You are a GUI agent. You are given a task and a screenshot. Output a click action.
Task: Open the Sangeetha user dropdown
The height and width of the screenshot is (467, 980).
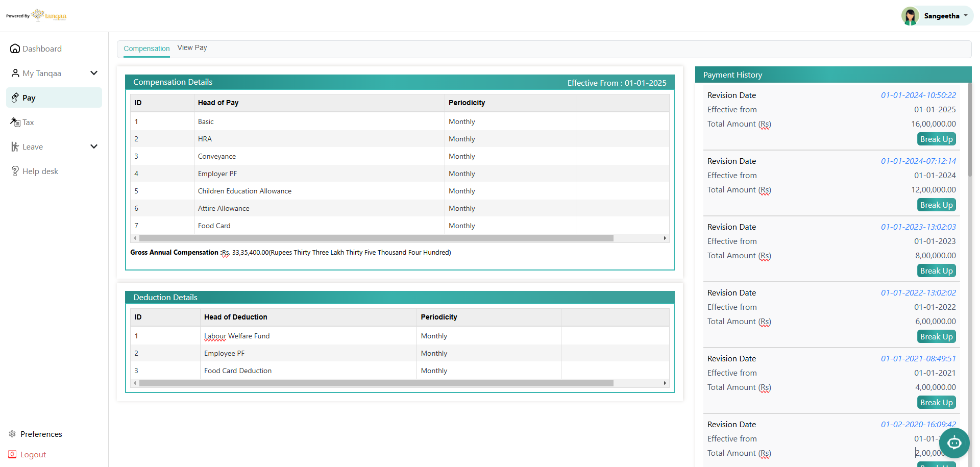click(x=965, y=15)
